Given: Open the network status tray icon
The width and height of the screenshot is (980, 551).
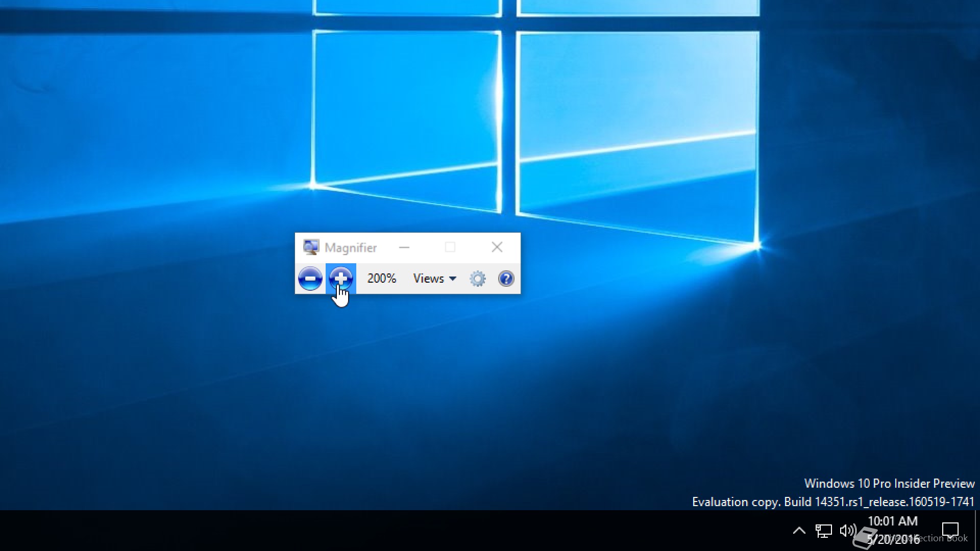Looking at the screenshot, I should 823,531.
